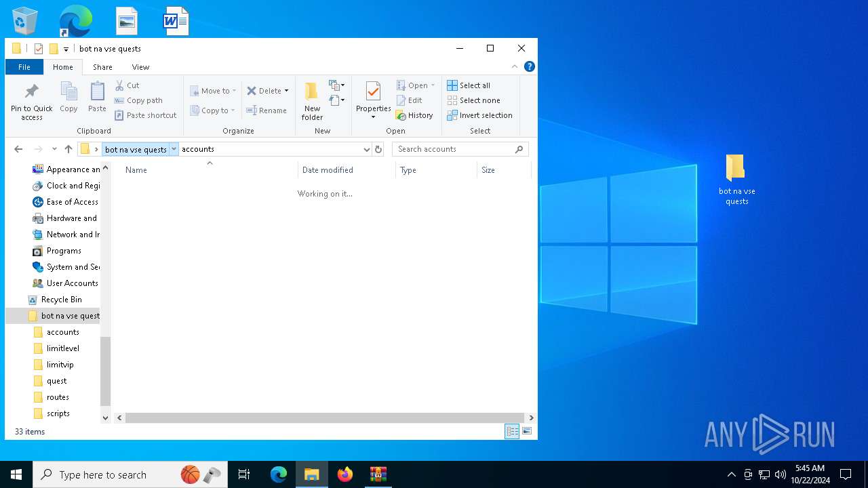Expand the Delete dropdown arrow
The width and height of the screenshot is (868, 488).
pos(286,91)
